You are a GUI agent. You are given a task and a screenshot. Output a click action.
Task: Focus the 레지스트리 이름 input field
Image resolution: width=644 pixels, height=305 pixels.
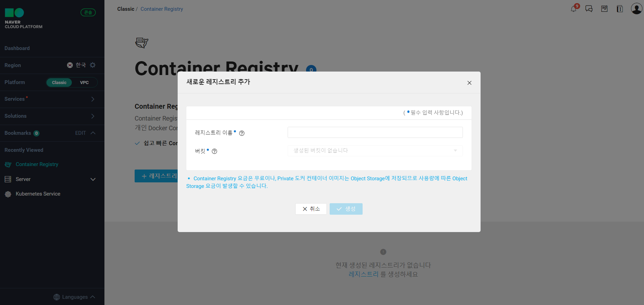coord(375,132)
